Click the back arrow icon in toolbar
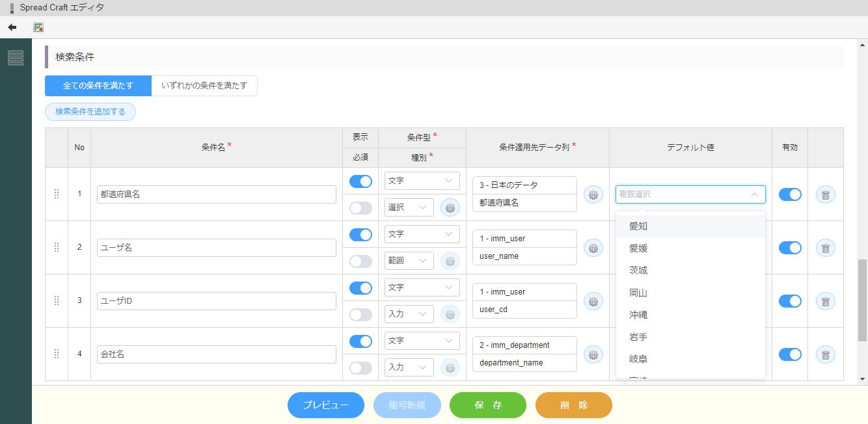The height and width of the screenshot is (424, 868). click(12, 27)
